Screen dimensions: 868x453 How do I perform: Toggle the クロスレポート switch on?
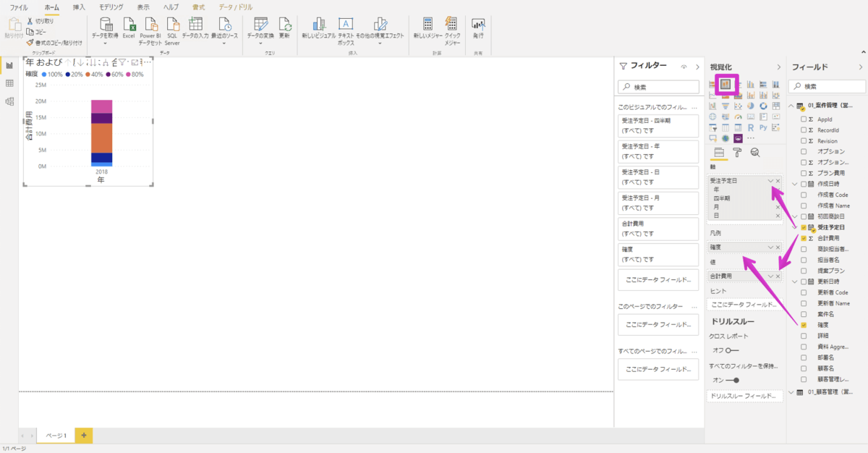(x=733, y=350)
